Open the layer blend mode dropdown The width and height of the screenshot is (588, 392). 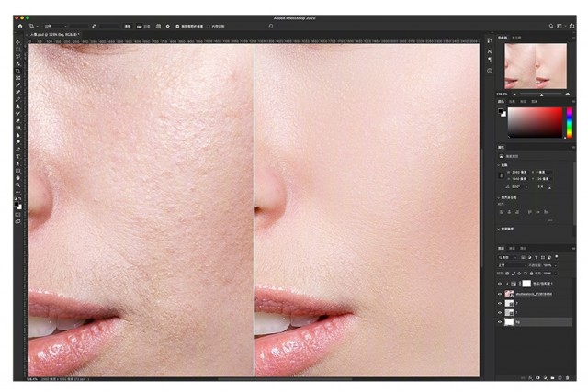[510, 265]
